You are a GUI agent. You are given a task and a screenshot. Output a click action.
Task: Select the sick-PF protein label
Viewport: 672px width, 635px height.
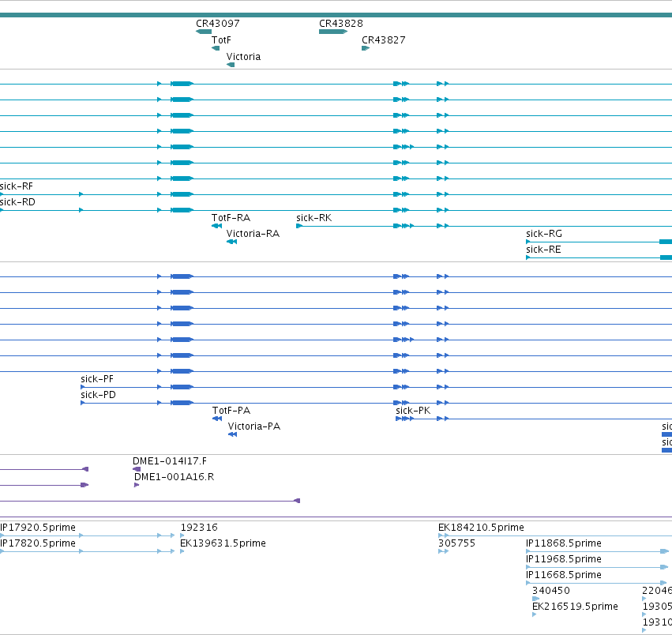[97, 379]
